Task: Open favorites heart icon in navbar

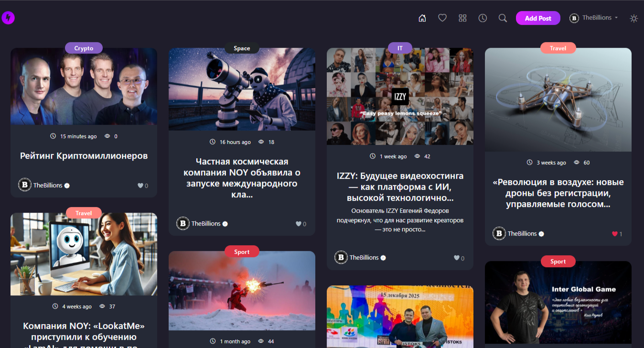Action: tap(442, 18)
